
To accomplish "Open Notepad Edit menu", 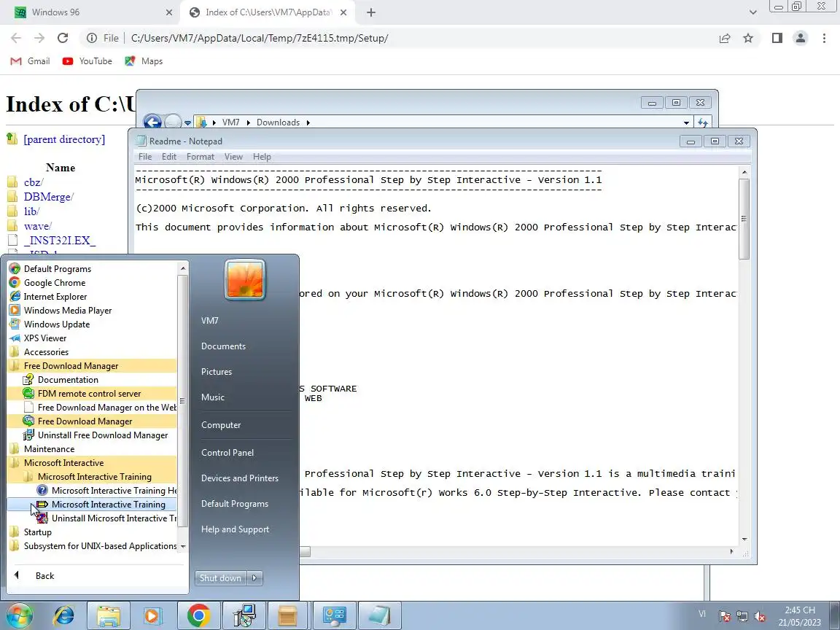I will coord(168,157).
